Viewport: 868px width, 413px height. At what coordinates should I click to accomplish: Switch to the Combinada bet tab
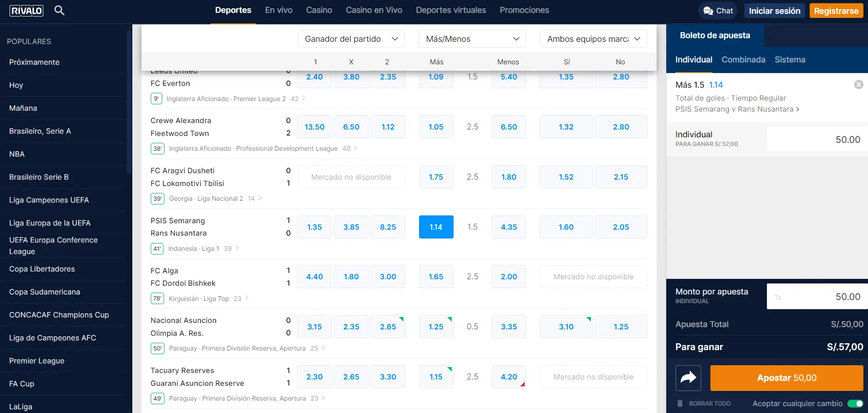click(x=743, y=60)
